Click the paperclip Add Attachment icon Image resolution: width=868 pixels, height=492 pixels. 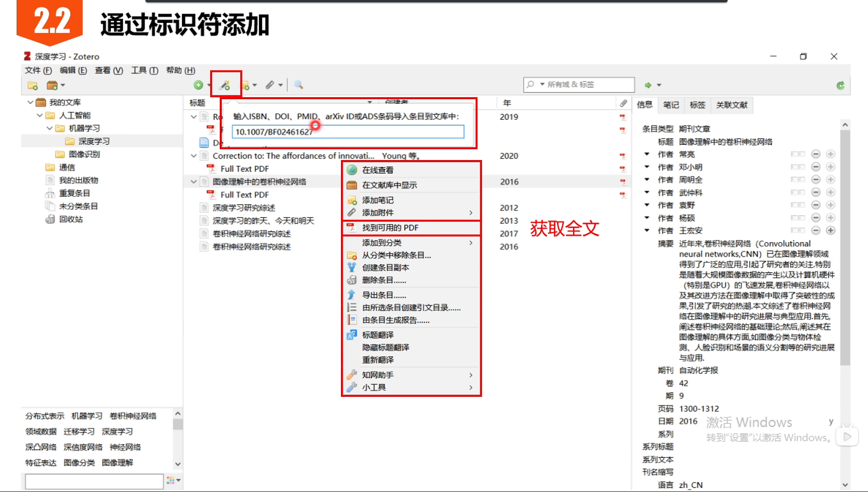(x=271, y=84)
